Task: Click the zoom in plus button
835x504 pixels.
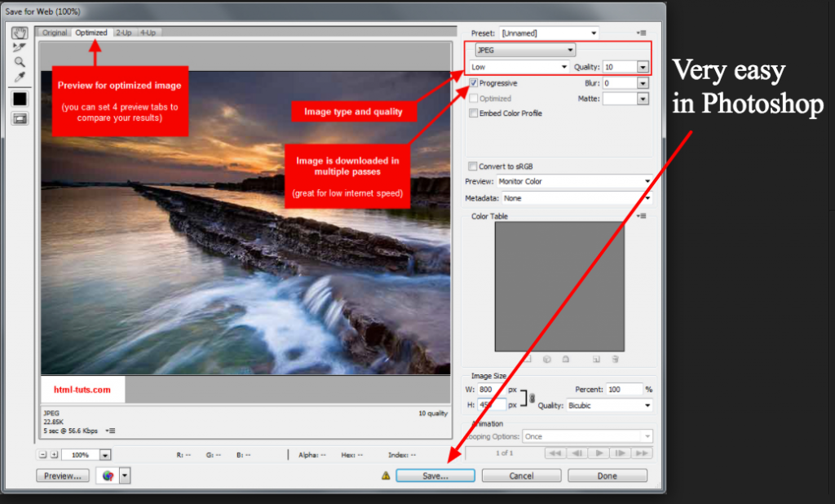Action: point(55,454)
